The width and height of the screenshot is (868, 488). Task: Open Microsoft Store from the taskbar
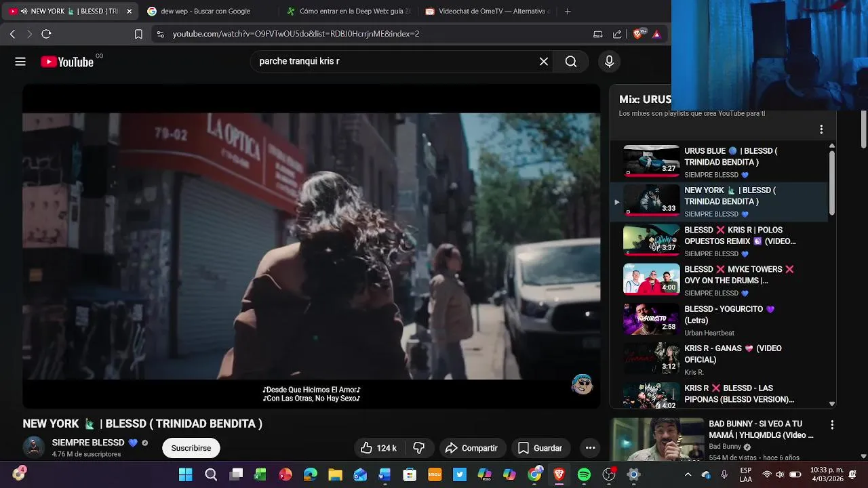tap(410, 474)
